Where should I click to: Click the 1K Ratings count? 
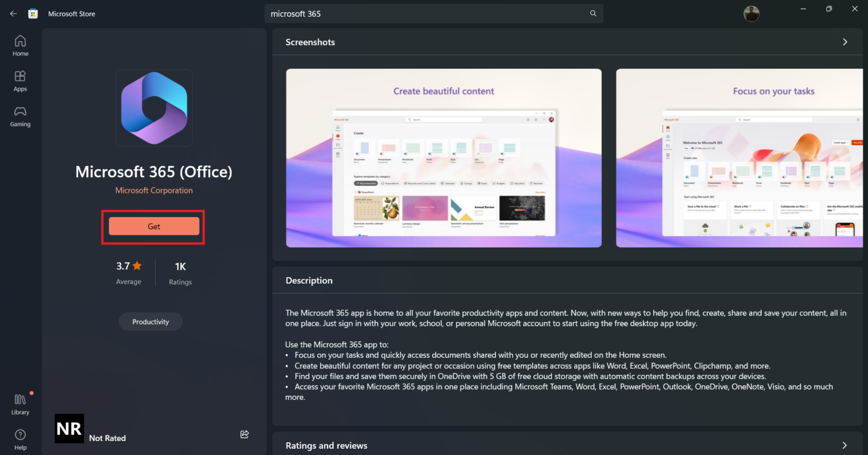180,273
